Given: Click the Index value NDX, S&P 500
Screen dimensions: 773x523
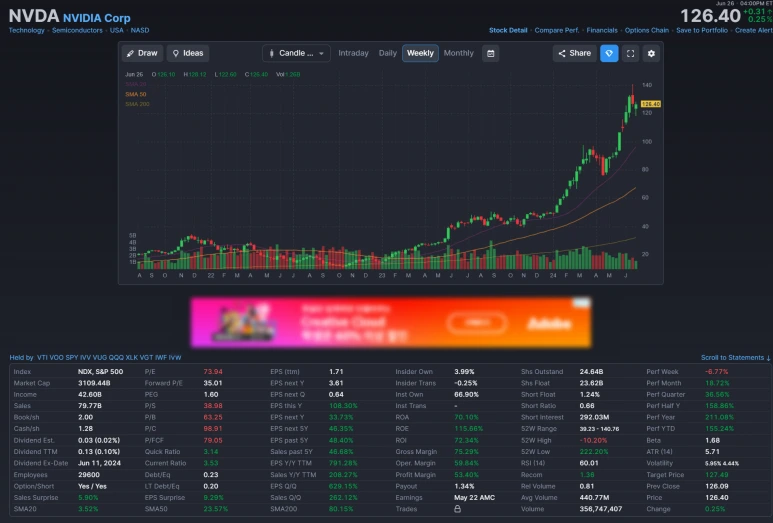Looking at the screenshot, I should pos(101,372).
